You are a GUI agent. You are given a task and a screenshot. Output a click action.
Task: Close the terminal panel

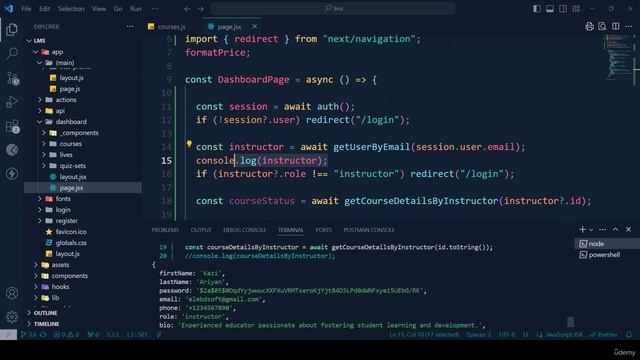(629, 229)
